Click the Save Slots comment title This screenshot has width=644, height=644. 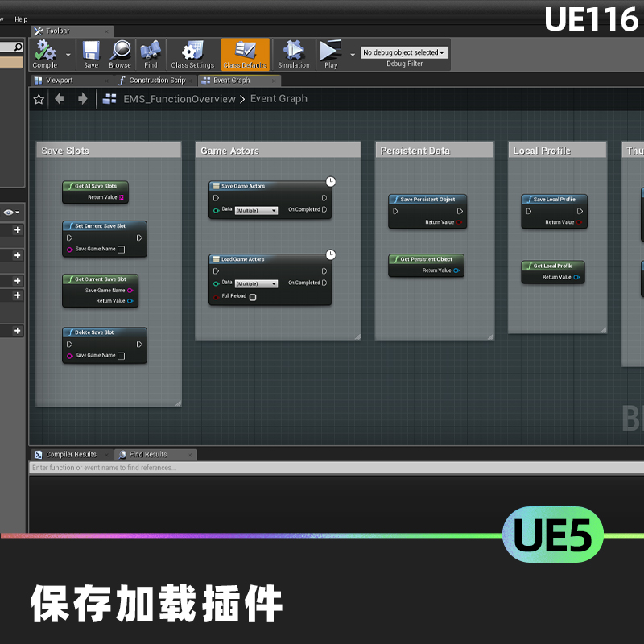point(65,151)
